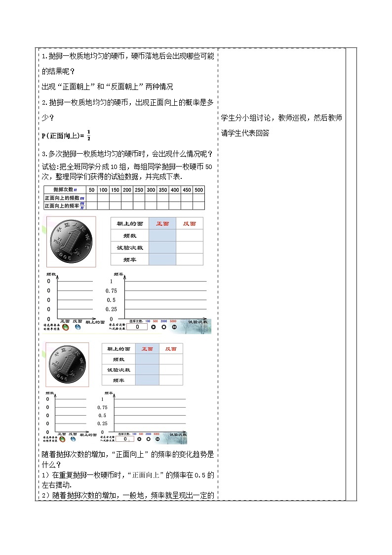Choose 500 trials in the first simulation
The height and width of the screenshot is (555, 392).
(x=155, y=321)
